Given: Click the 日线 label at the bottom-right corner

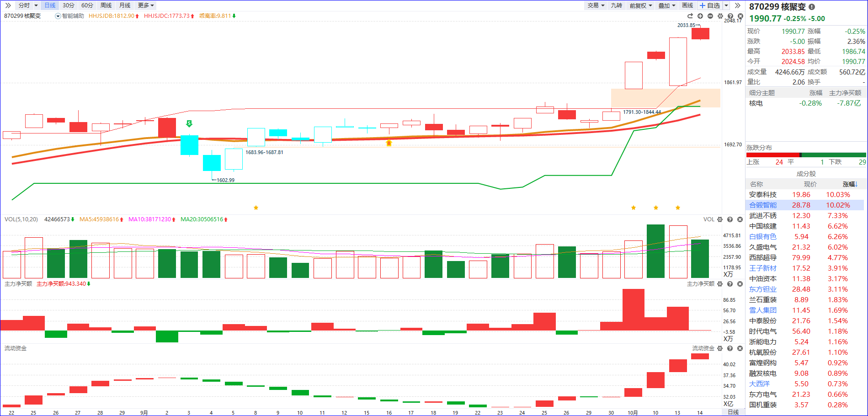Looking at the screenshot, I should point(733,412).
